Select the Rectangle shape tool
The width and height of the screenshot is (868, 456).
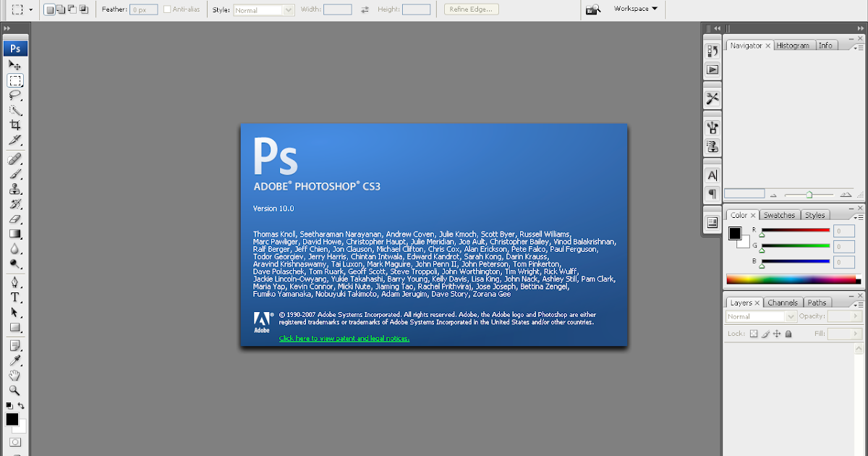(x=15, y=327)
